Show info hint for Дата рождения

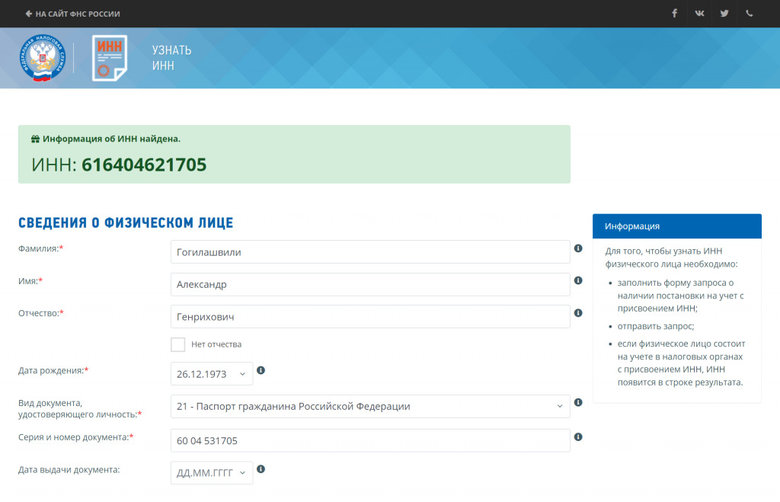click(x=261, y=370)
